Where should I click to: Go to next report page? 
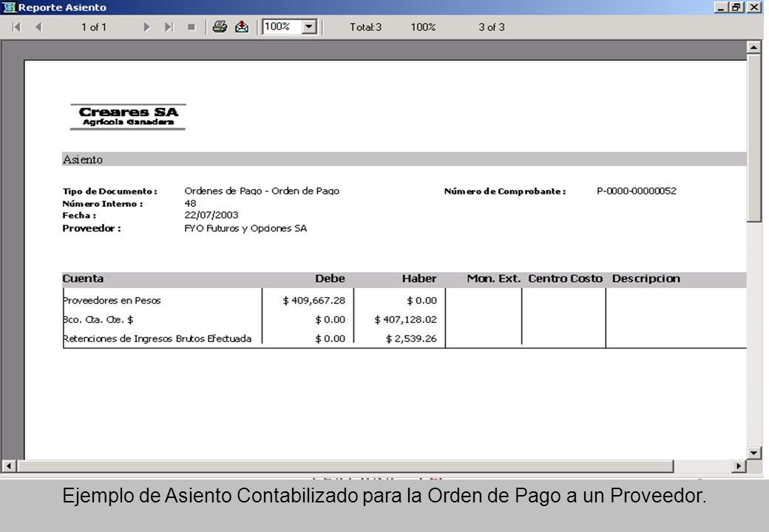tap(146, 27)
